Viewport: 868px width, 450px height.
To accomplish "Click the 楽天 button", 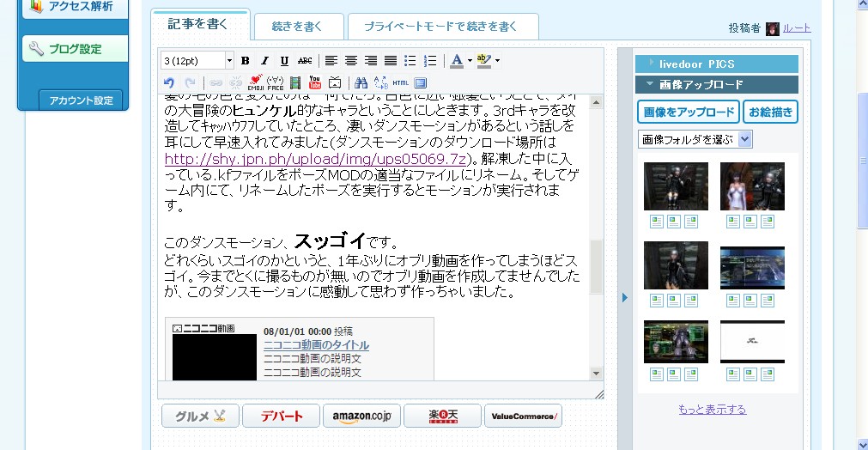I will tap(442, 416).
